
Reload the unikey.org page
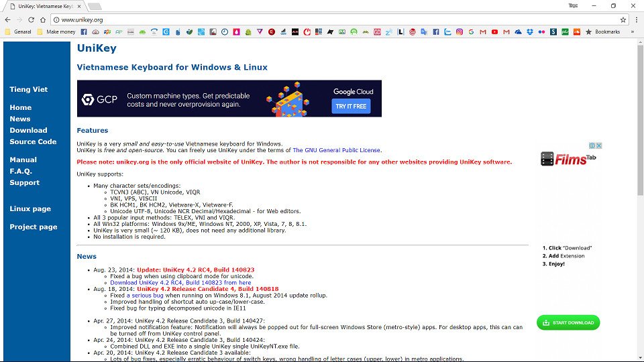32,19
